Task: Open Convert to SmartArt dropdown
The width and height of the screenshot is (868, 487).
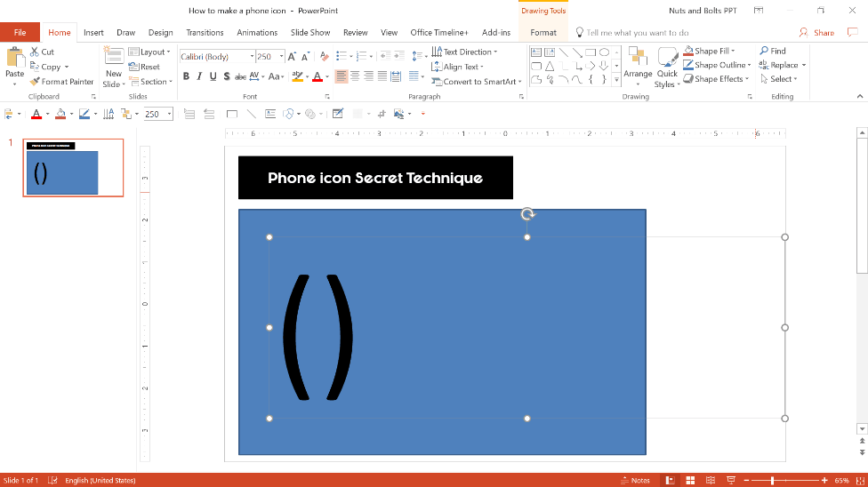Action: 477,82
